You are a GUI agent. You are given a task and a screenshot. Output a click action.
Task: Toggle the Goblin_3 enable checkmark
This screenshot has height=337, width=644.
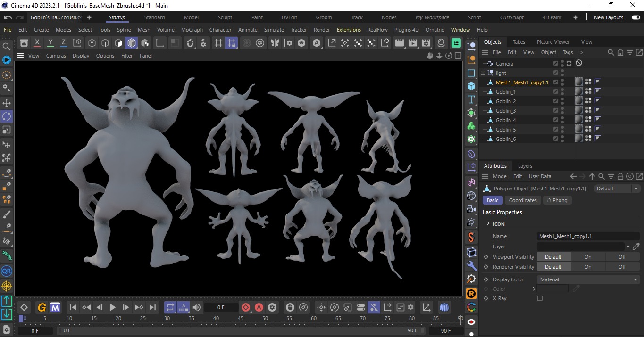point(556,111)
